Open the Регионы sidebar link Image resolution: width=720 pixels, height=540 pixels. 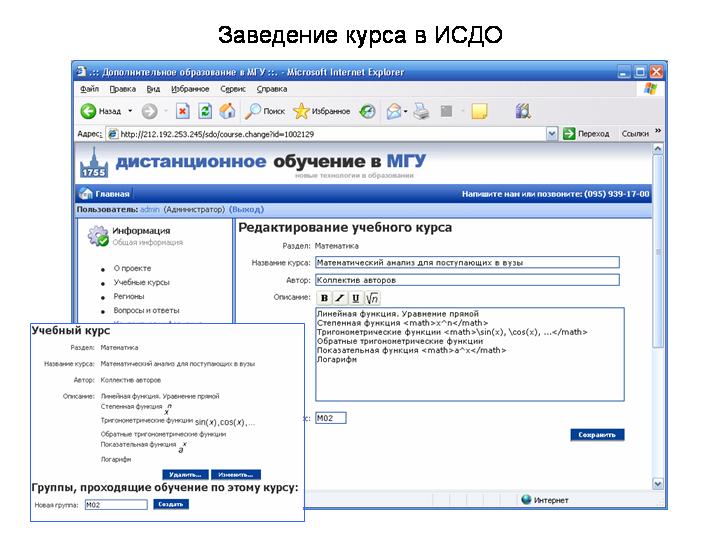[x=129, y=297]
